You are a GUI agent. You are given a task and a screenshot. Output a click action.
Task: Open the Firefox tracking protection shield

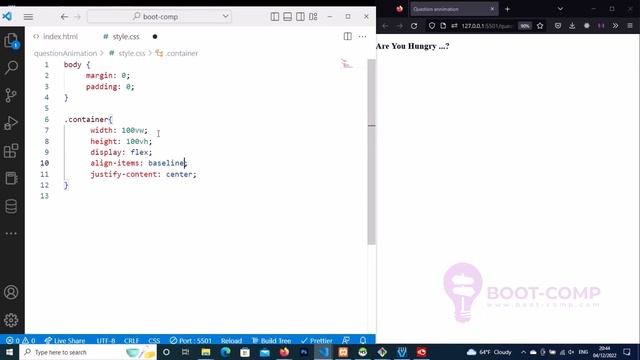pos(431,26)
